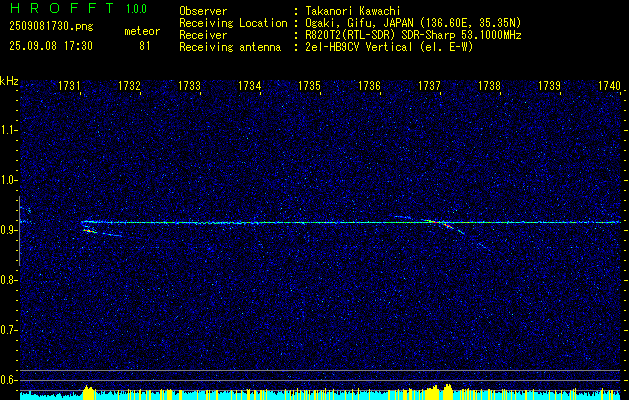Viewport: 629px width, 400px height.
Task: Click time marker 1739
Action: click(549, 86)
